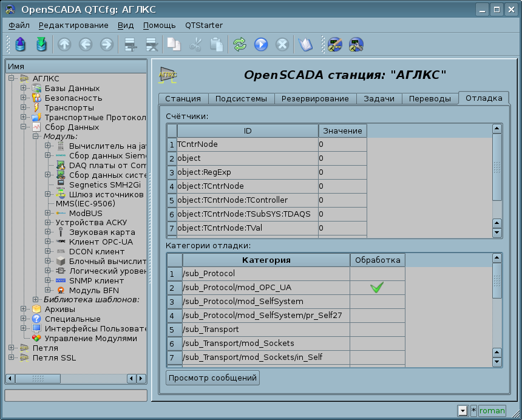Uncheck Обработка for /sub_Protocol/mod_OPC_UA

(377, 288)
